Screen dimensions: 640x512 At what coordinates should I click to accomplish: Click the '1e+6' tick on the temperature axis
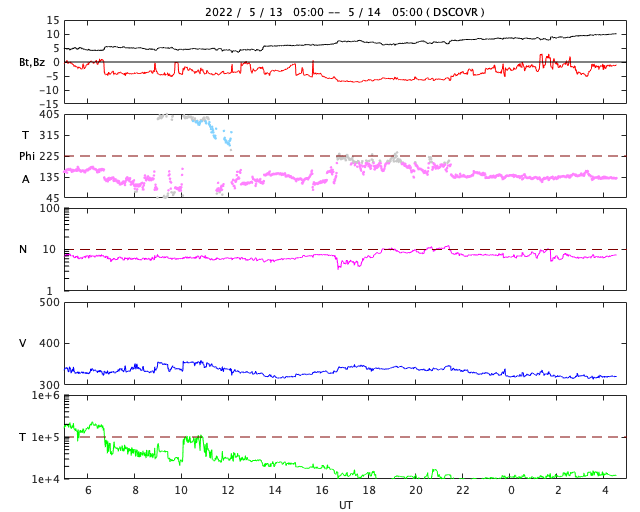click(x=46, y=395)
